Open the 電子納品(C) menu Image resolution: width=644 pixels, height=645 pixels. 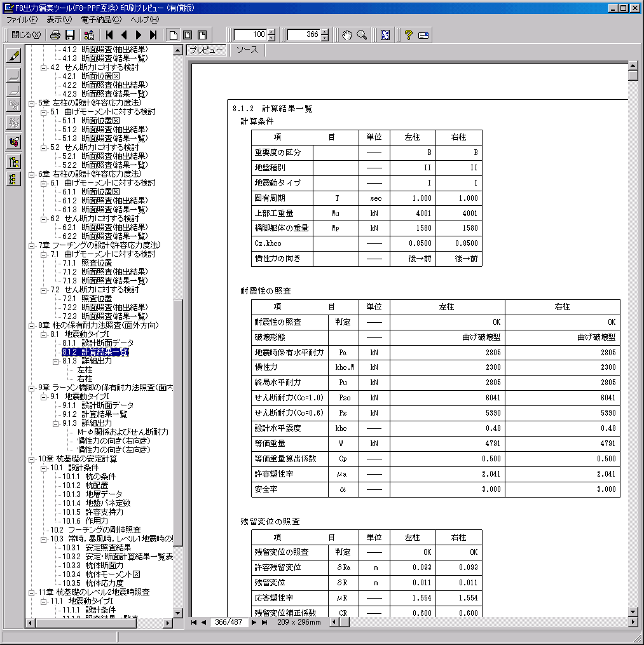(x=101, y=19)
